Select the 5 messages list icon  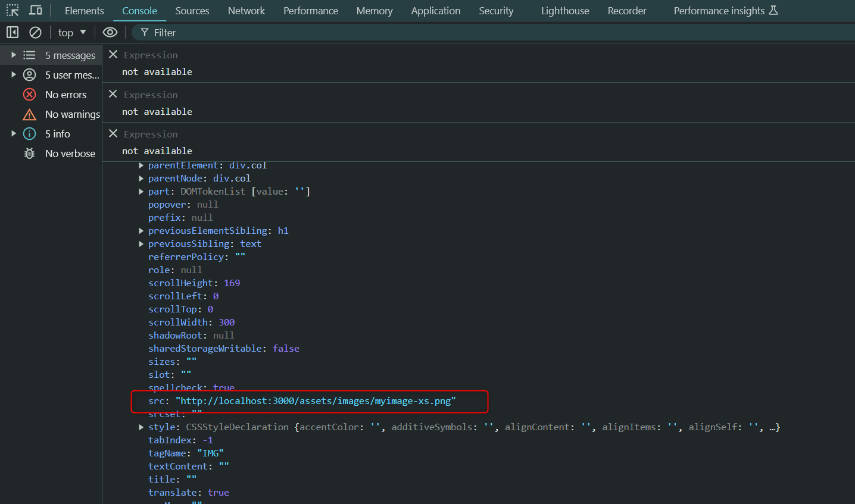(x=29, y=55)
